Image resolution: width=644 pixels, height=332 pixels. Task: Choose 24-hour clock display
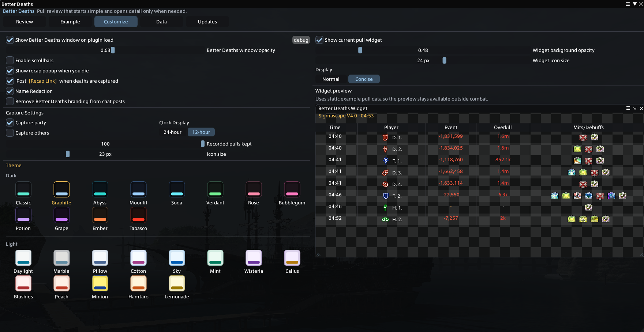tap(172, 132)
